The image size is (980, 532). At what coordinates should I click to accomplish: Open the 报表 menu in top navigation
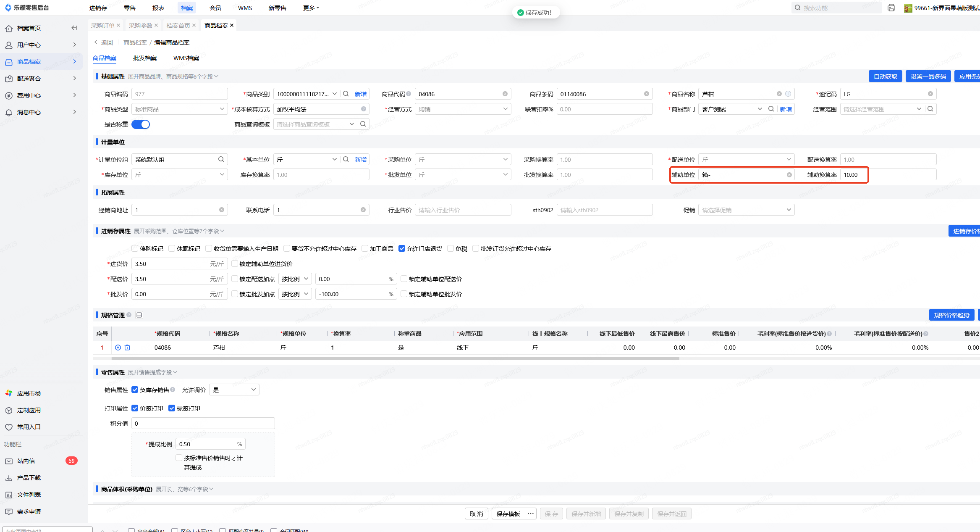click(x=158, y=8)
